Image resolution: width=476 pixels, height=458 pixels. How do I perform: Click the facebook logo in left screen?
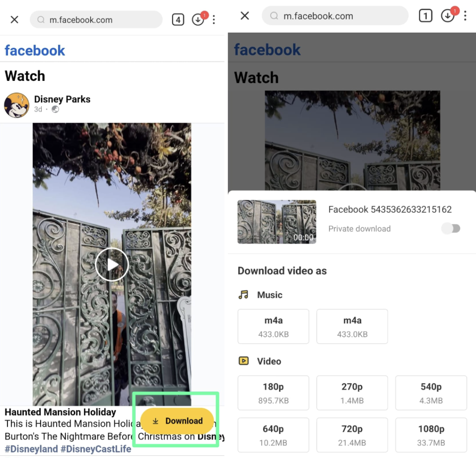click(x=34, y=50)
